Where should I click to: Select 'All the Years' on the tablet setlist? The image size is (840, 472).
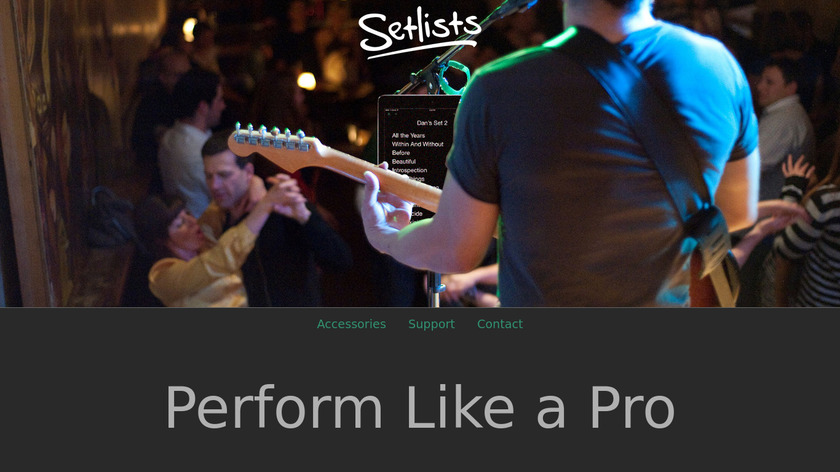click(x=408, y=136)
